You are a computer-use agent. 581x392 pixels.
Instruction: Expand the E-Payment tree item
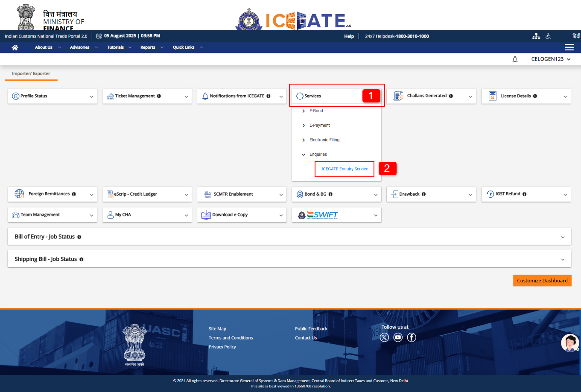(x=304, y=126)
